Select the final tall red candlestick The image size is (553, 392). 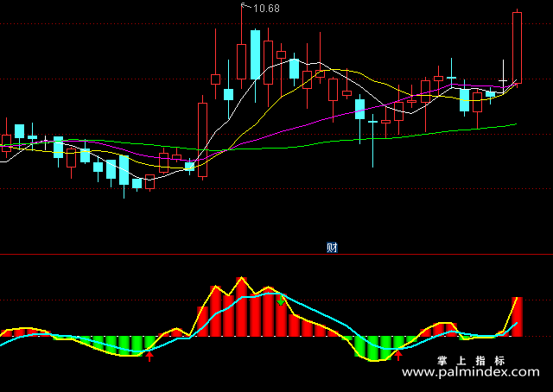point(517,48)
